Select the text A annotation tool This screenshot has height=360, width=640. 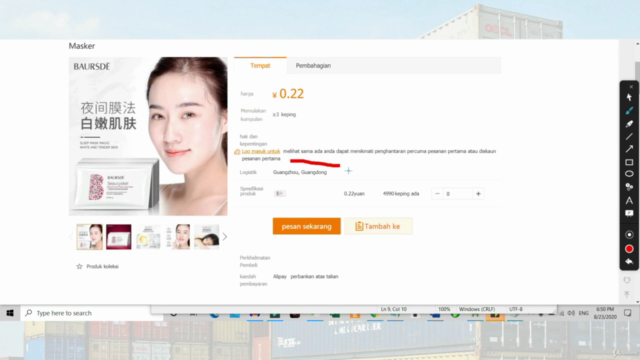point(629,200)
